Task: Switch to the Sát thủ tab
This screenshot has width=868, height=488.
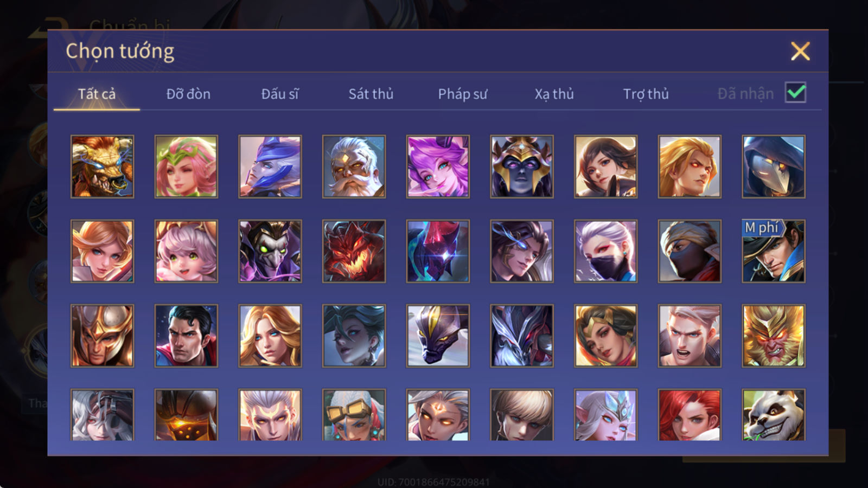Action: [371, 94]
